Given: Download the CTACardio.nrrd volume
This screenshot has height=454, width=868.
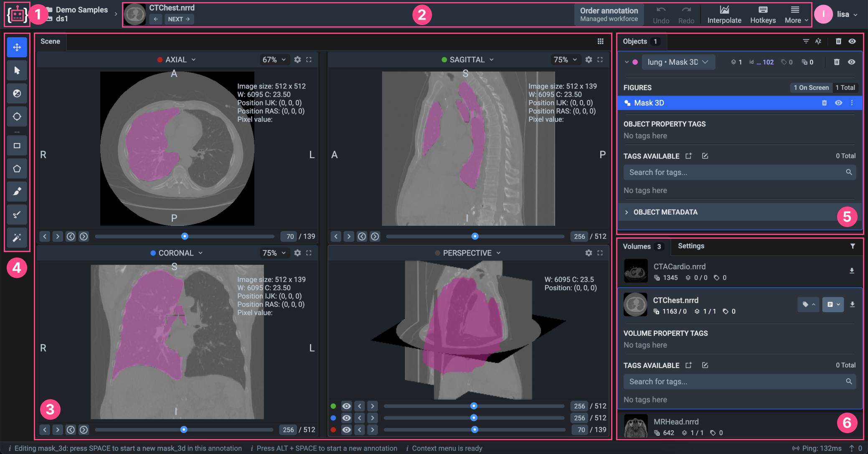Looking at the screenshot, I should click(x=852, y=271).
